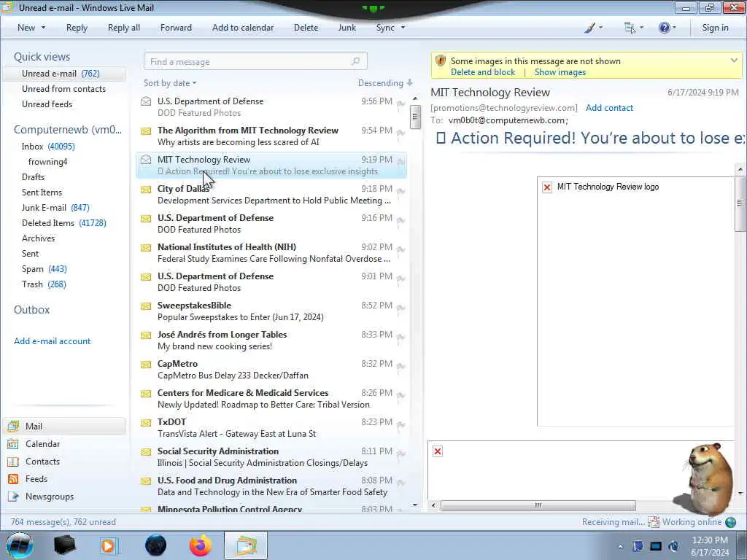Open the Menus icon in toolbar
Image resolution: width=747 pixels, height=560 pixels.
(x=630, y=28)
